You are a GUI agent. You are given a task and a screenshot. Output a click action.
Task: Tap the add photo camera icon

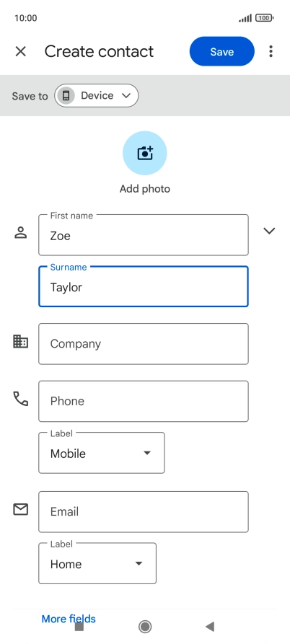click(144, 153)
